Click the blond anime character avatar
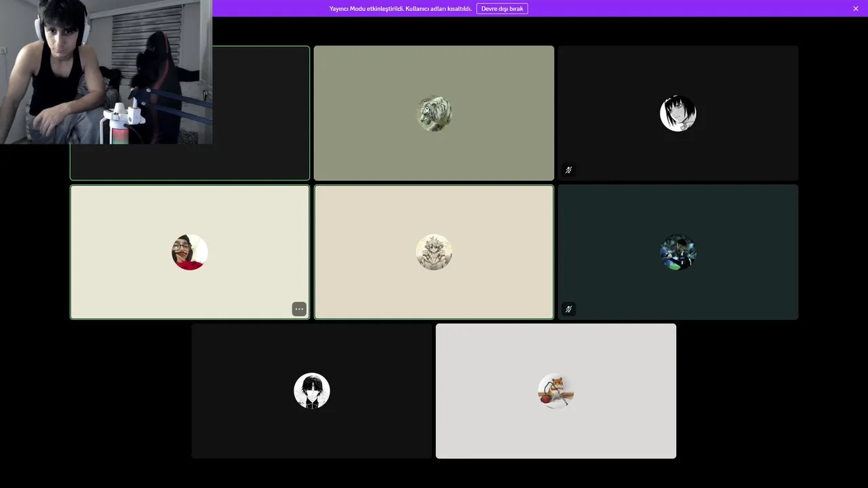 pos(434,252)
